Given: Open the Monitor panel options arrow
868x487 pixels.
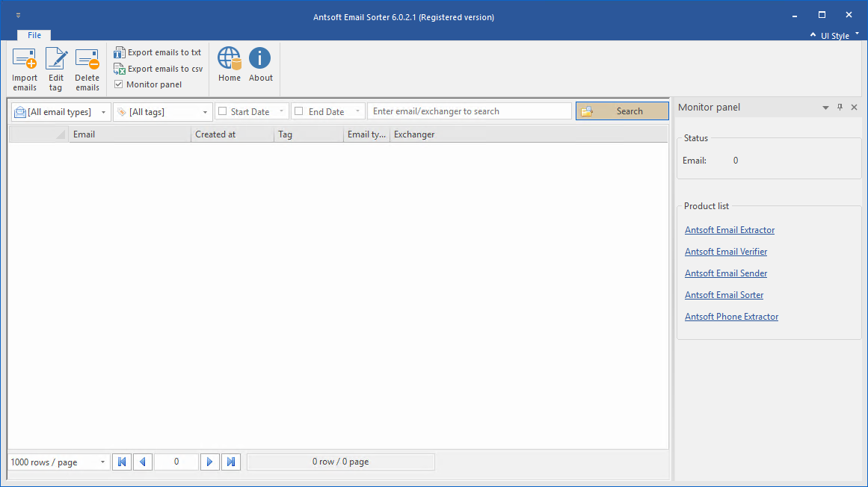Looking at the screenshot, I should pos(825,108).
